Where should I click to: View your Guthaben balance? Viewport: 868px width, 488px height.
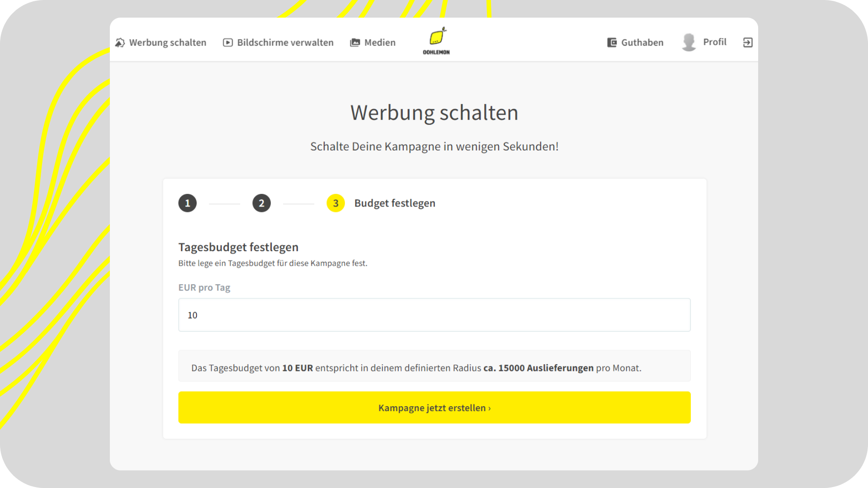(x=642, y=42)
